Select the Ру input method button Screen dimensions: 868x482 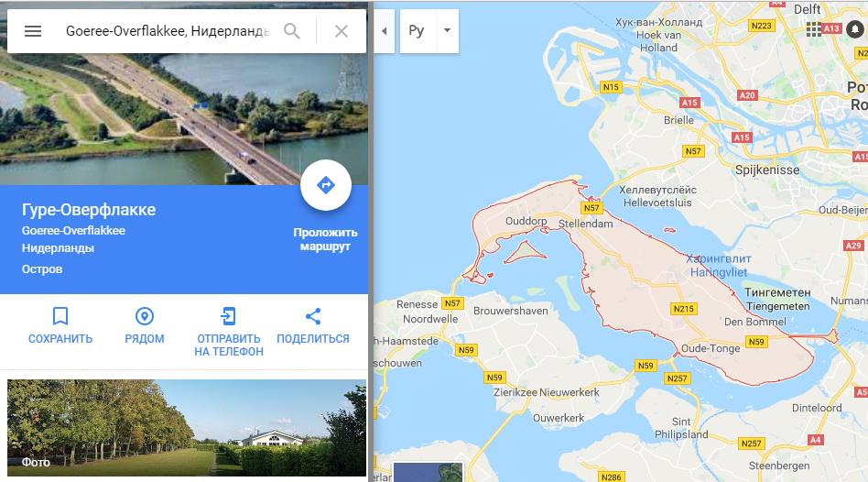tap(417, 31)
